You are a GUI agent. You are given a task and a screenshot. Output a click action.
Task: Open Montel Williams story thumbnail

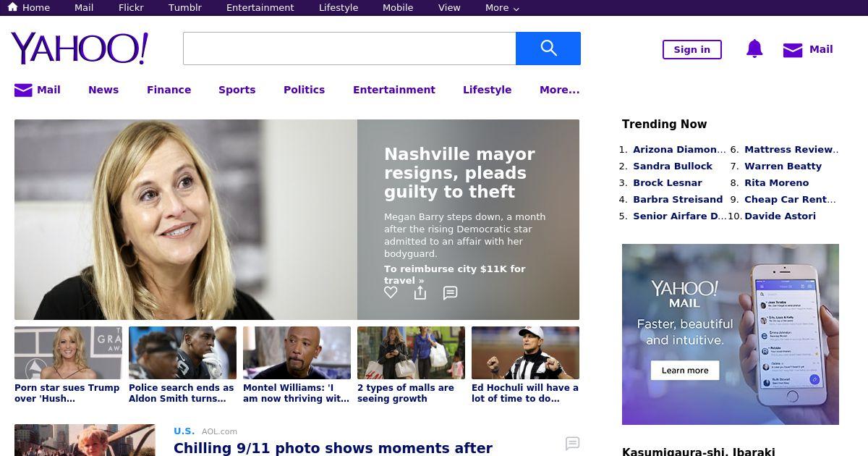tap(297, 352)
